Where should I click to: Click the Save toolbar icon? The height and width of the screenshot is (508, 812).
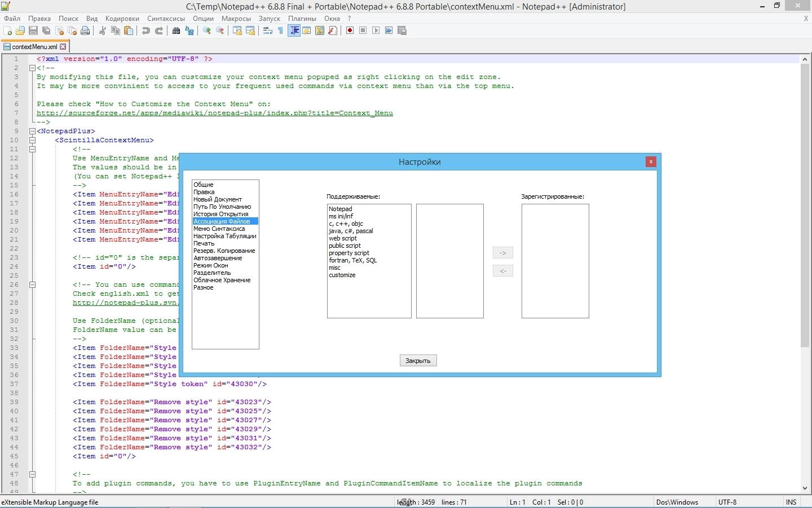click(x=33, y=30)
